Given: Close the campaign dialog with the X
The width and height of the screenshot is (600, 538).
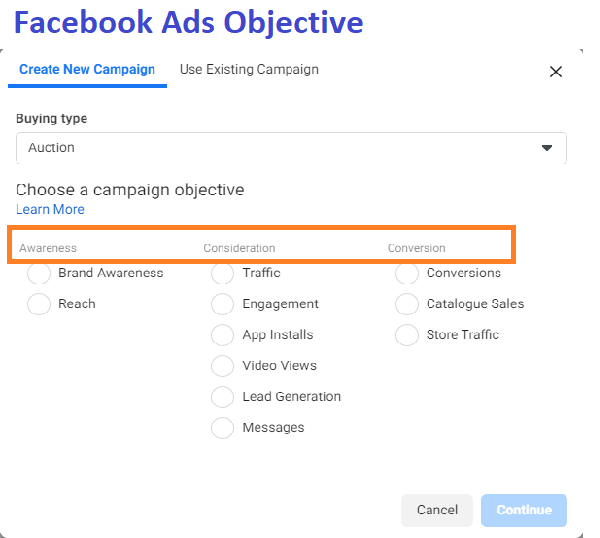Looking at the screenshot, I should 556,71.
